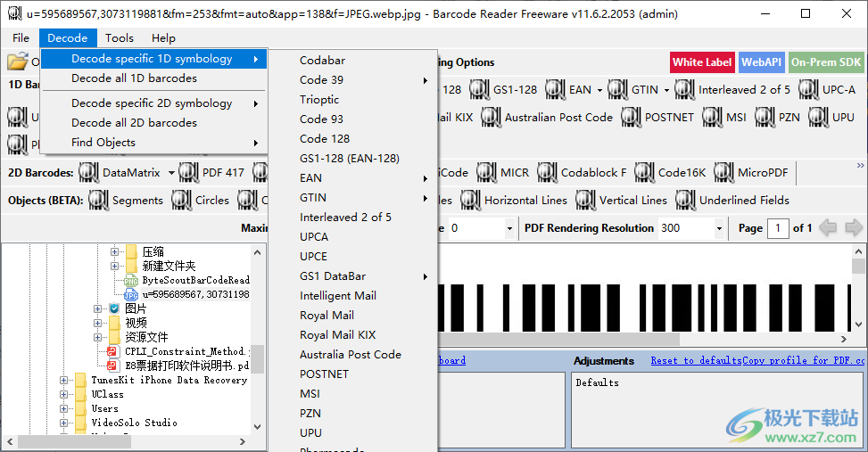Open the EAN toolbar dropdown arrow
The width and height of the screenshot is (868, 452).
pos(599,90)
